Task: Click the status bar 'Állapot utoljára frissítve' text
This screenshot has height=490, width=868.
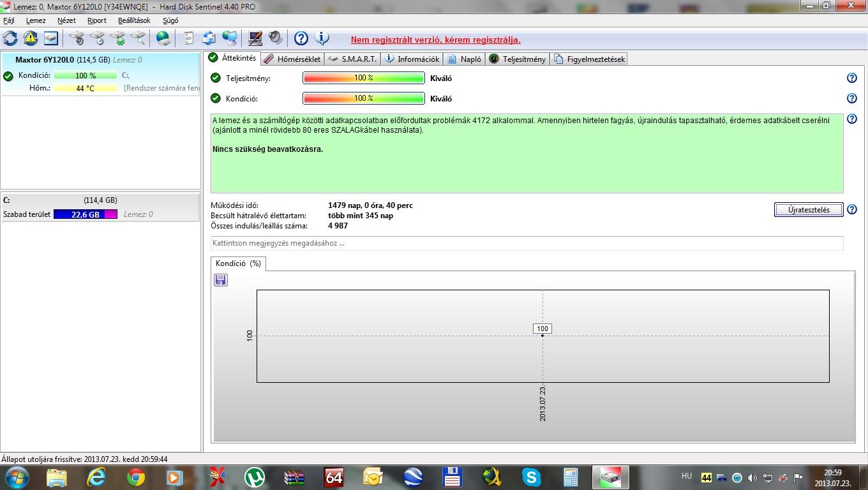Action: pos(84,459)
